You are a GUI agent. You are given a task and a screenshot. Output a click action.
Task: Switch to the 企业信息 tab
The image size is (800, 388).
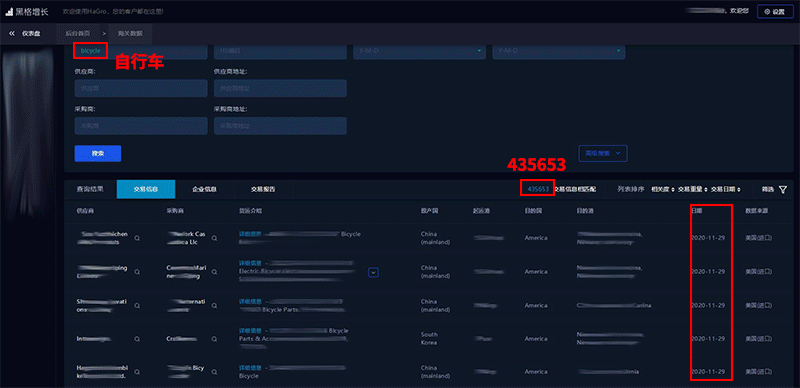pyautogui.click(x=205, y=189)
